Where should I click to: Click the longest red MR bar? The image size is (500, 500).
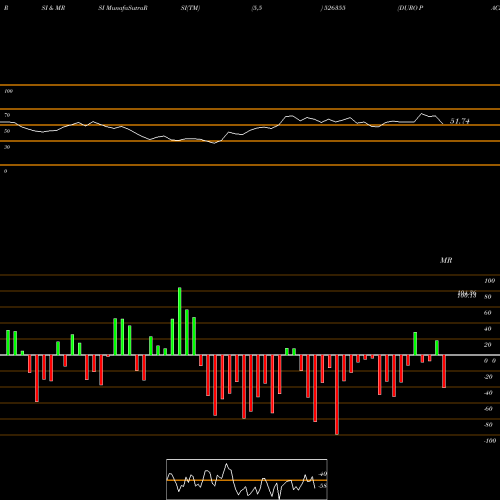337,395
